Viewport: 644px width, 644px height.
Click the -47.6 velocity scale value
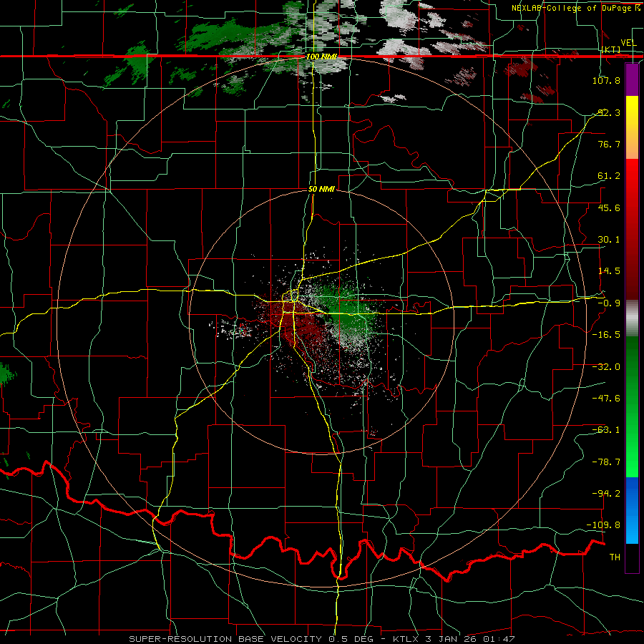coord(606,399)
